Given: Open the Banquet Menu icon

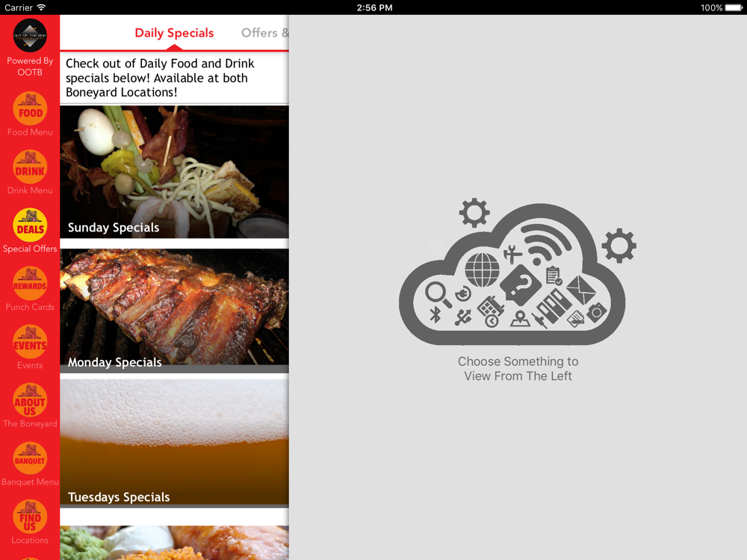Looking at the screenshot, I should [x=30, y=458].
